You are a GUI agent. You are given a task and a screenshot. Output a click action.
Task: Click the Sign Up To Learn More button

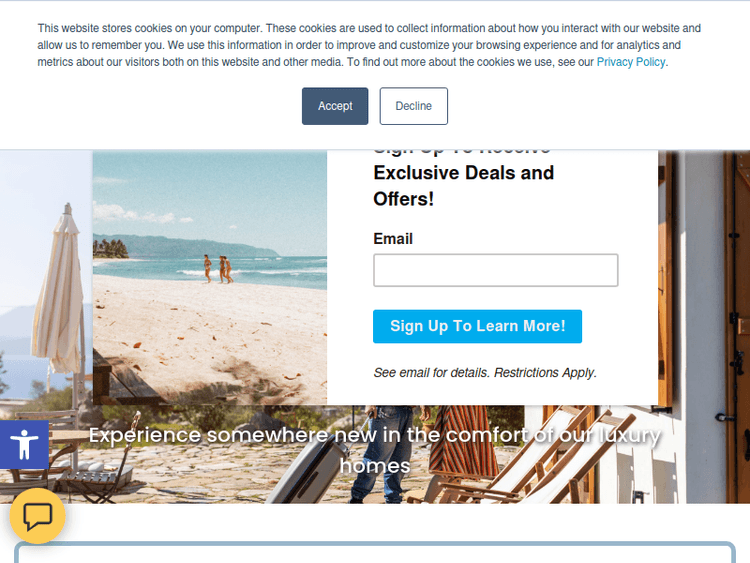tap(477, 326)
